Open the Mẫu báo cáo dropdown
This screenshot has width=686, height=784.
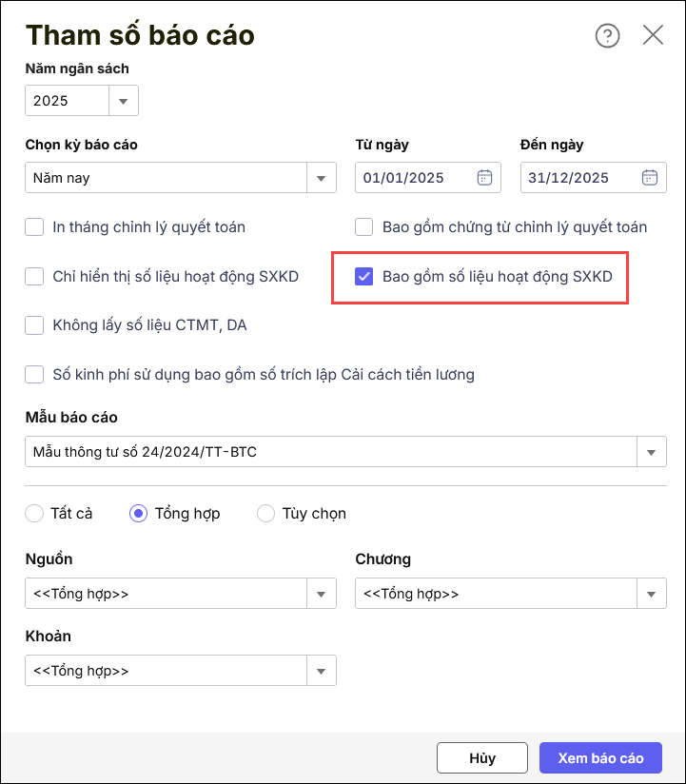tap(652, 452)
